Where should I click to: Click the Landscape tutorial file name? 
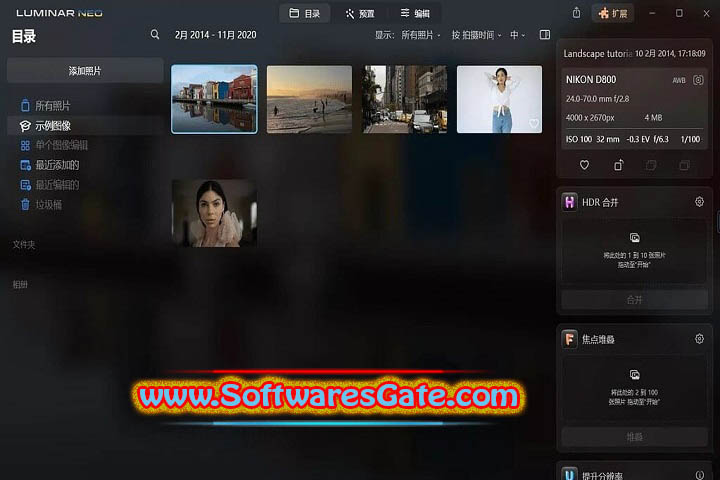[598, 54]
